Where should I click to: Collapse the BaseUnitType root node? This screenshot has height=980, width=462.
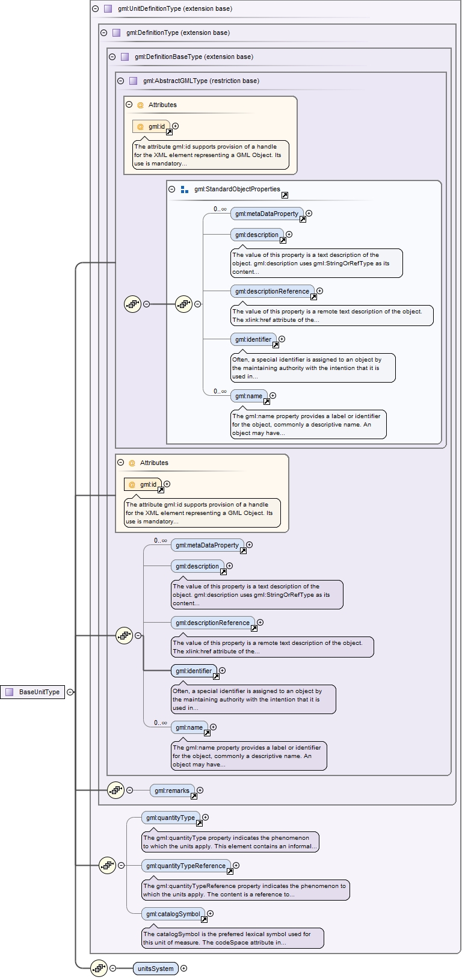pyautogui.click(x=70, y=692)
